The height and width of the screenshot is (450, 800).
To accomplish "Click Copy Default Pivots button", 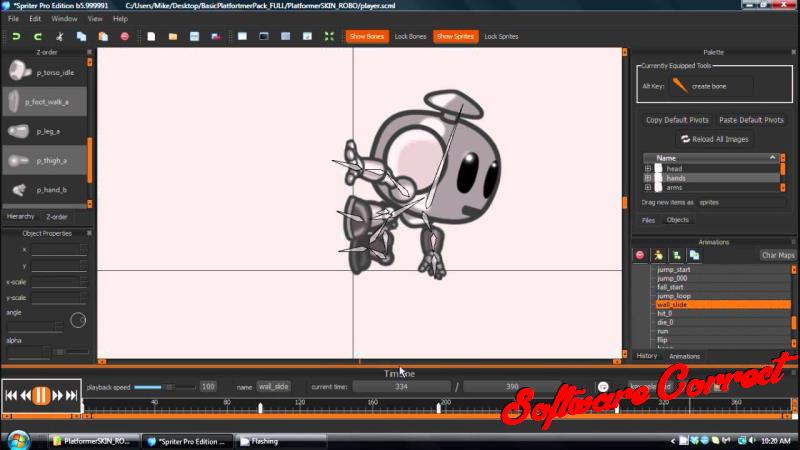I will point(677,120).
